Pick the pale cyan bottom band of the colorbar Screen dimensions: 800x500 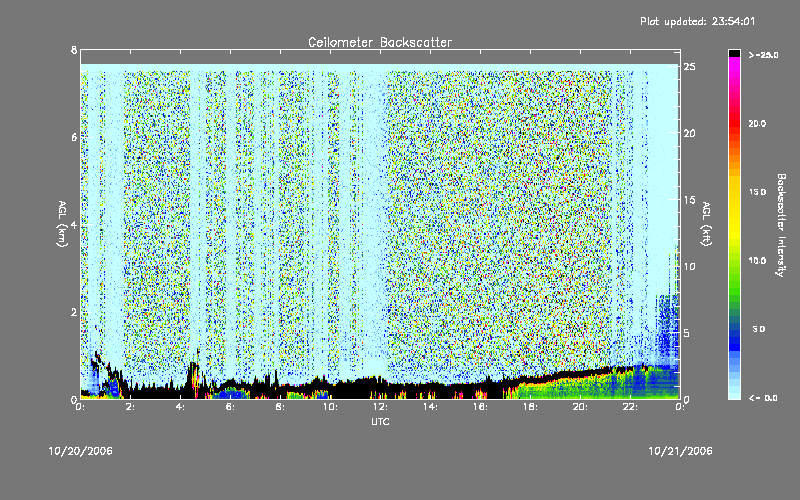(x=734, y=394)
